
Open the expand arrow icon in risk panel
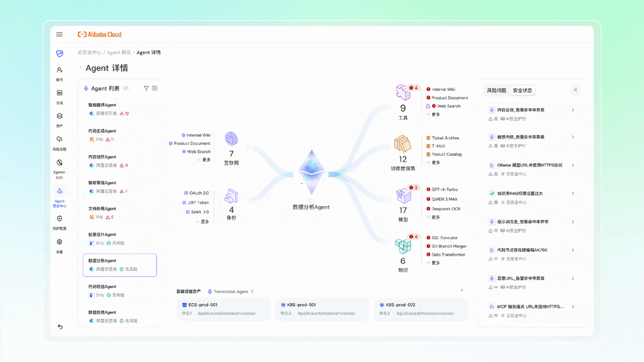[575, 90]
